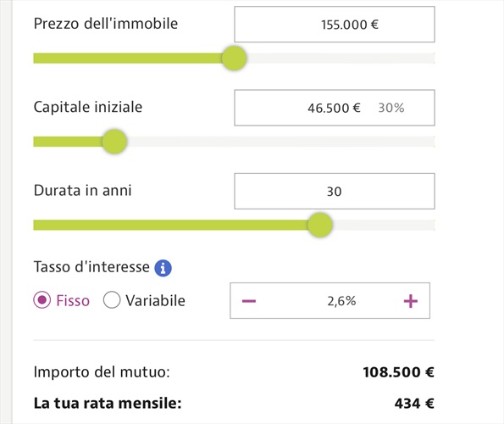Click the Variabile label text
This screenshot has height=424, width=504.
click(x=156, y=301)
